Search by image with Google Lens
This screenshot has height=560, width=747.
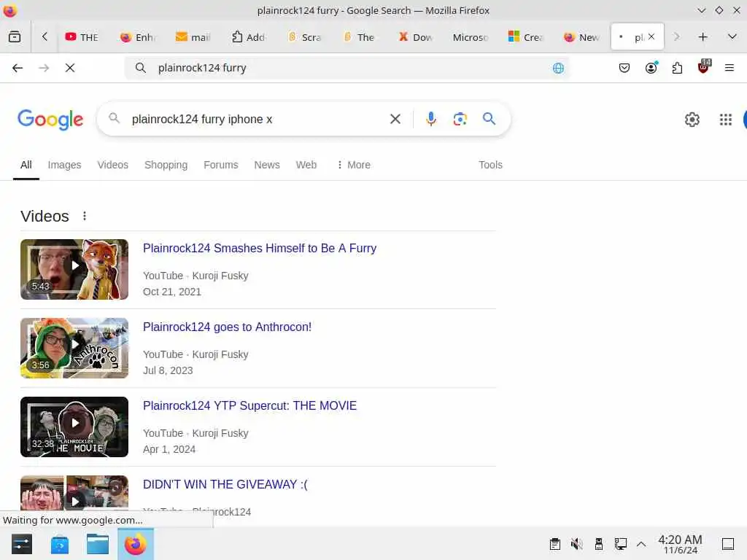[460, 119]
